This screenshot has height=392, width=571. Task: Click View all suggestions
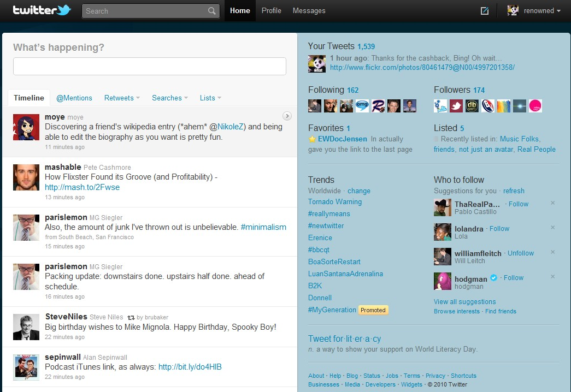(x=464, y=302)
